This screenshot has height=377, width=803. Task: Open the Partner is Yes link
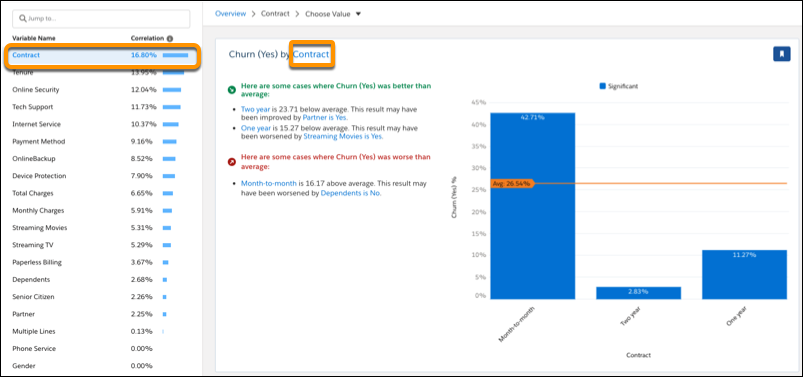(325, 118)
